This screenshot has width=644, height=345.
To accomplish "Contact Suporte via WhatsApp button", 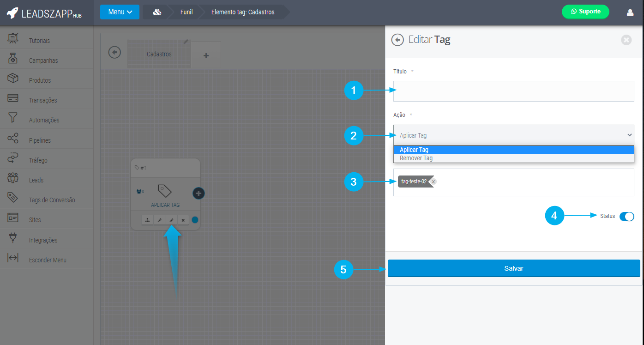I will click(585, 12).
